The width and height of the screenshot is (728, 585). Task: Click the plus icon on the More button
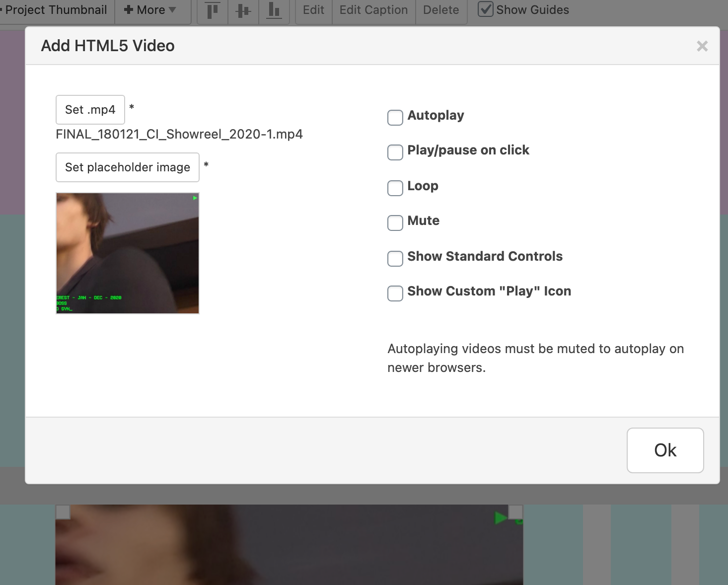pos(129,9)
